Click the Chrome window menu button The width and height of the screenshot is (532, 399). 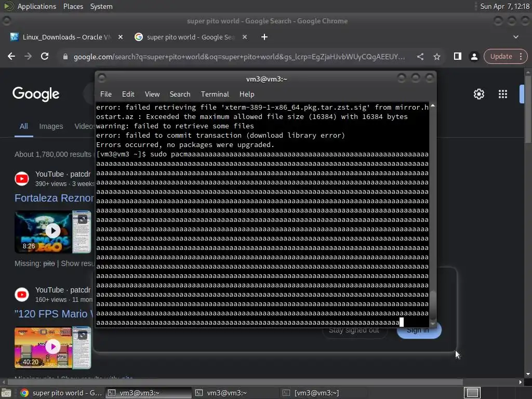[x=6, y=21]
